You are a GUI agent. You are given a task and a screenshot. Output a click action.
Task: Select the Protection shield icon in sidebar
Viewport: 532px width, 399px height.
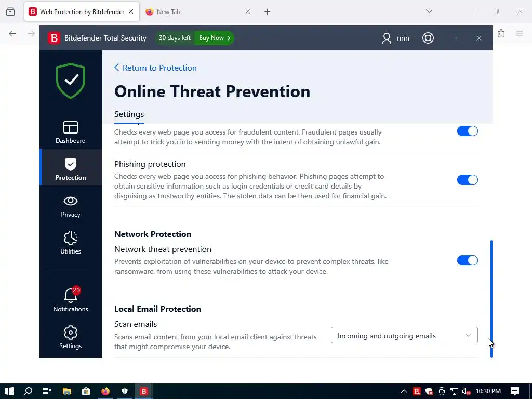click(71, 165)
